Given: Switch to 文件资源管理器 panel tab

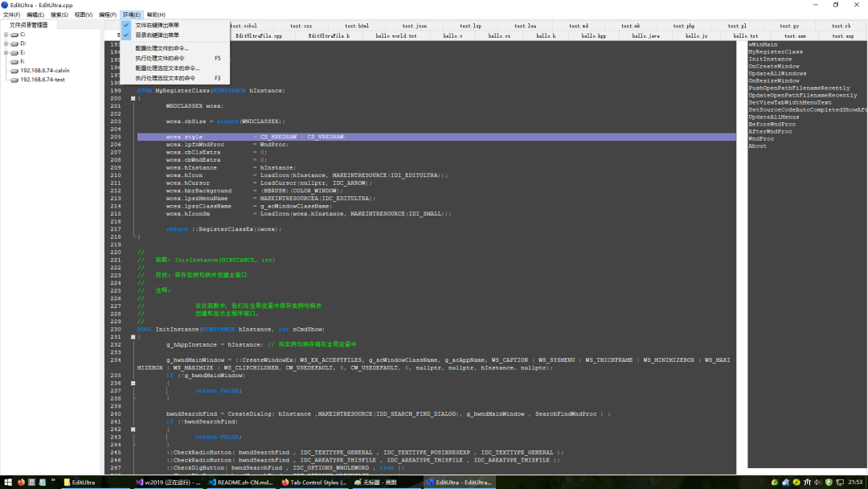Looking at the screenshot, I should coord(29,25).
